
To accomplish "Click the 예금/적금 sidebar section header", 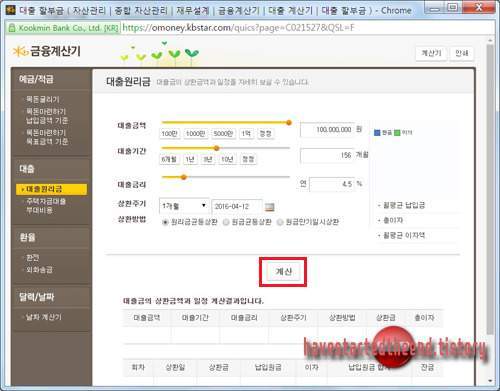I will point(36,79).
